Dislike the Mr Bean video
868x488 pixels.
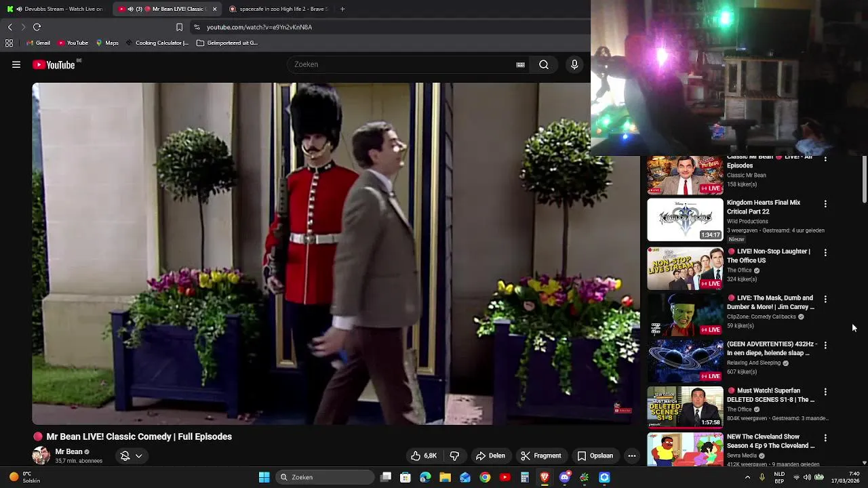pos(454,455)
